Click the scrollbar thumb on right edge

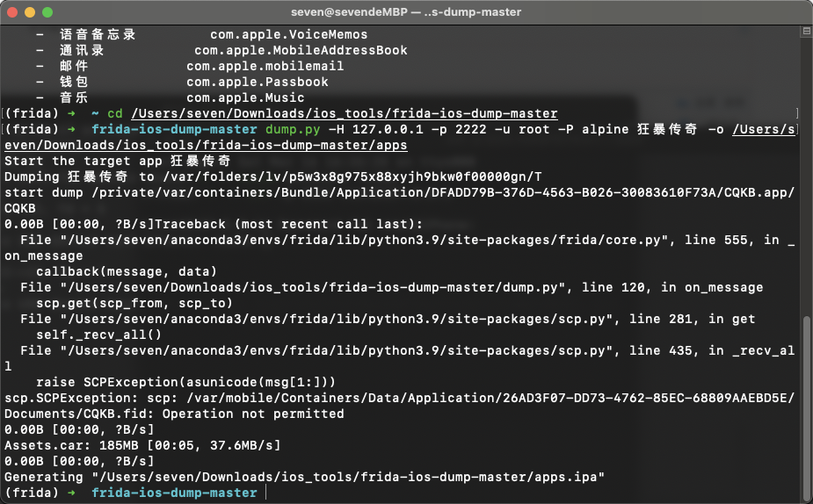coord(806,407)
